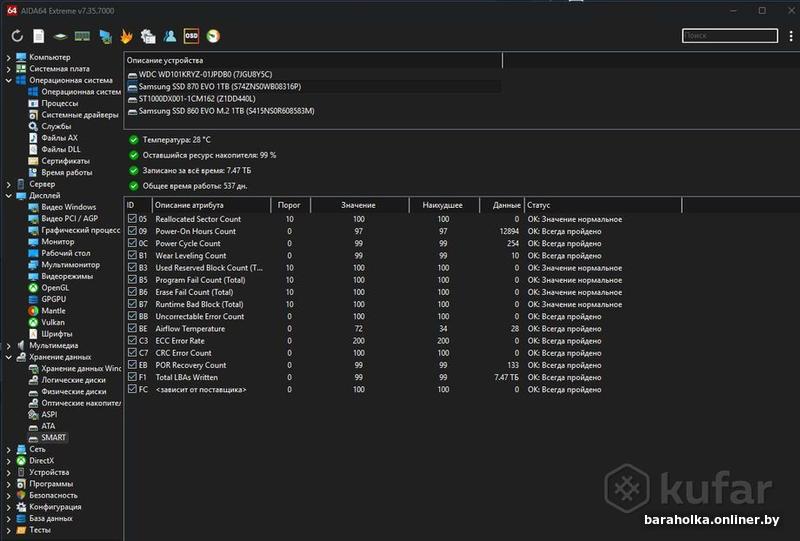Sort by the Значение column header
Screen dimensions: 800x541
click(x=358, y=205)
